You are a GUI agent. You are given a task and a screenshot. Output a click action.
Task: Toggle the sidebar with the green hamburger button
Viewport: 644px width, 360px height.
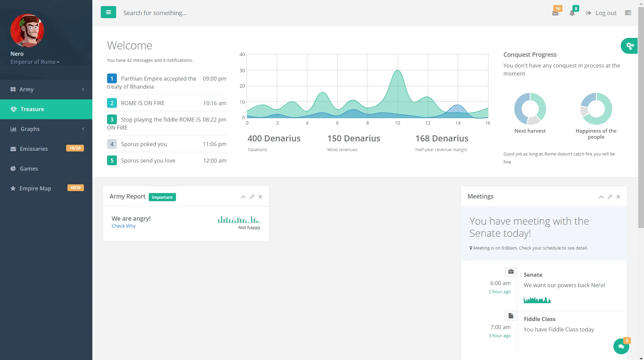click(x=108, y=12)
